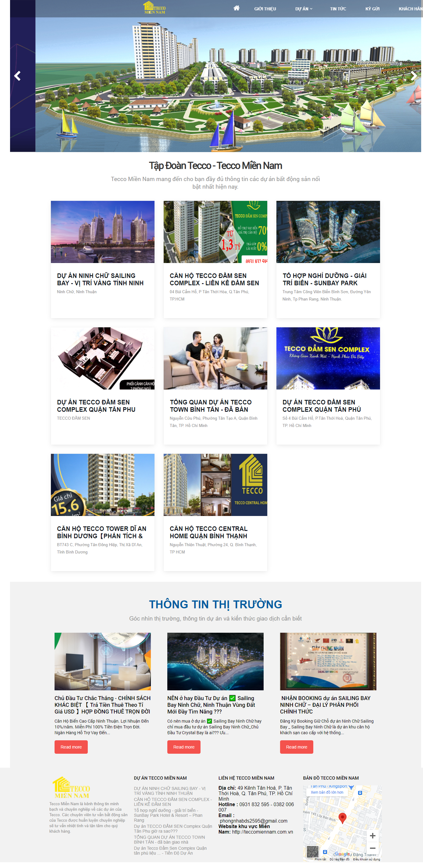This screenshot has height=868, width=423.
Task: Open title CĂN HỘ TECCO TOWER DĨ AN
Action: (x=101, y=532)
